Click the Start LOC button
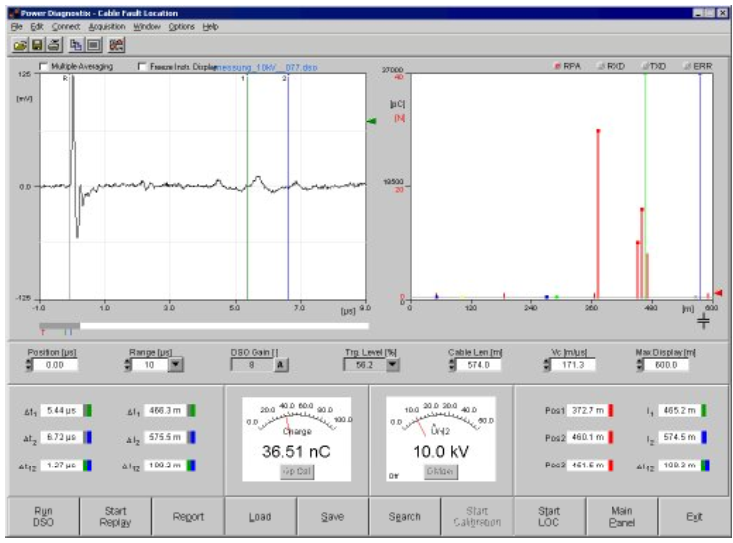 [x=549, y=516]
